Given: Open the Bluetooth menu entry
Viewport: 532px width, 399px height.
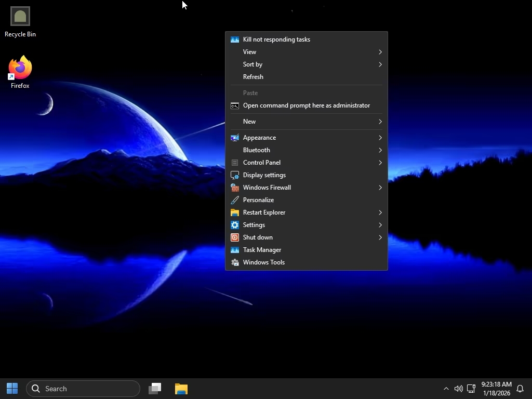Looking at the screenshot, I should pos(307,150).
